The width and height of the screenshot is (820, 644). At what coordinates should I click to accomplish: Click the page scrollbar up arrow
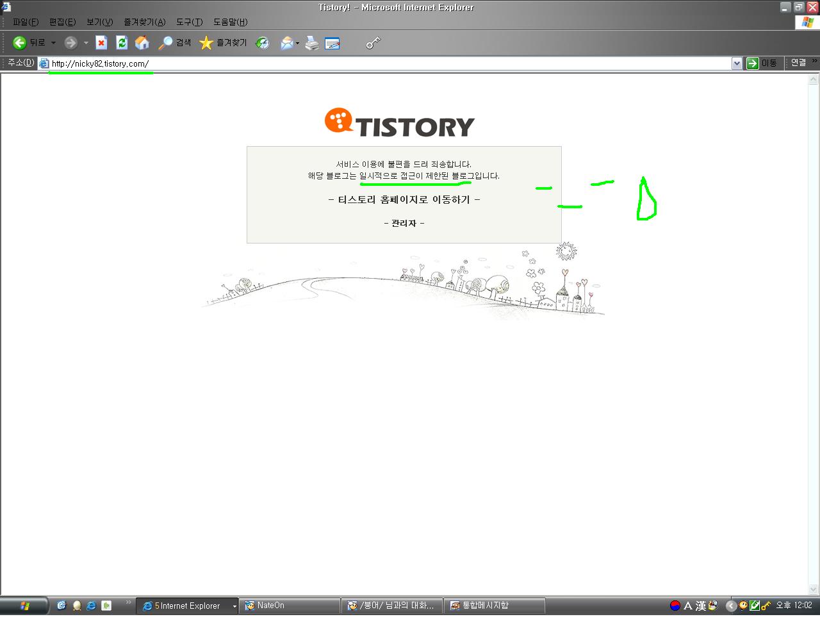click(814, 79)
